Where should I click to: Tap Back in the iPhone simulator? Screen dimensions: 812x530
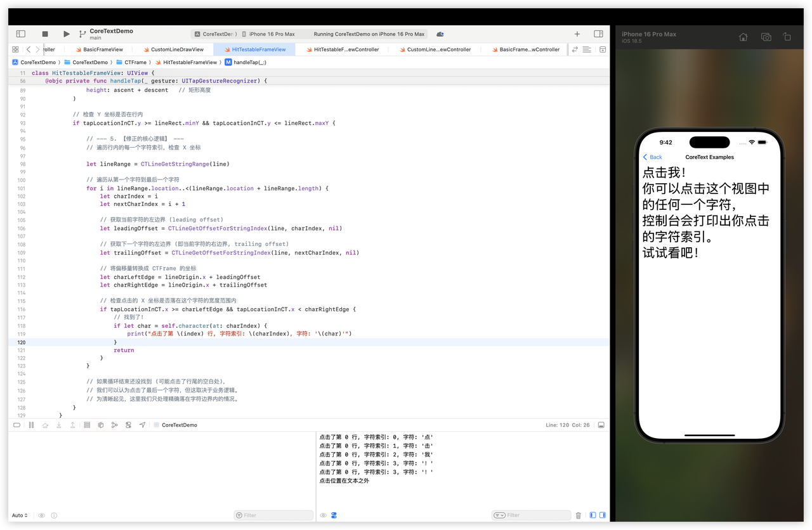[x=653, y=157]
